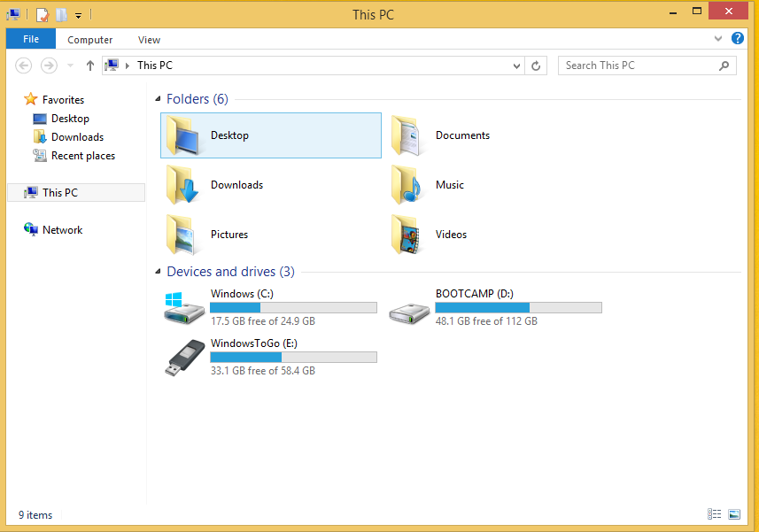759x532 pixels.
Task: Select Downloads under Favorites
Action: [x=77, y=137]
